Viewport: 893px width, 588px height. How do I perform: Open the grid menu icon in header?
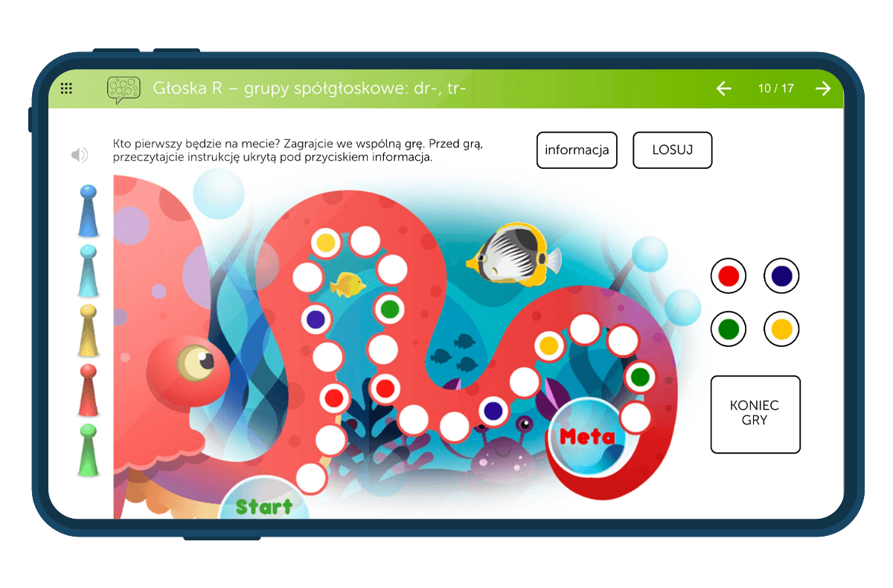[x=66, y=89]
